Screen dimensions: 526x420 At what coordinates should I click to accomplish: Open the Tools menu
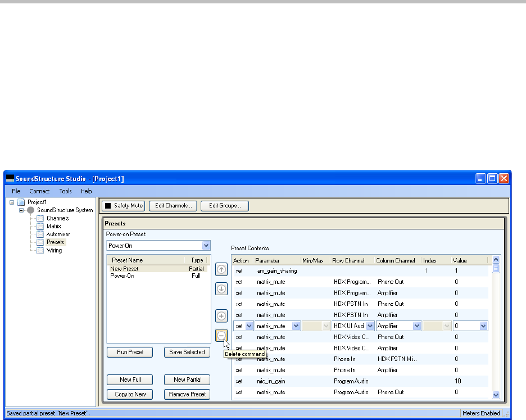65,191
